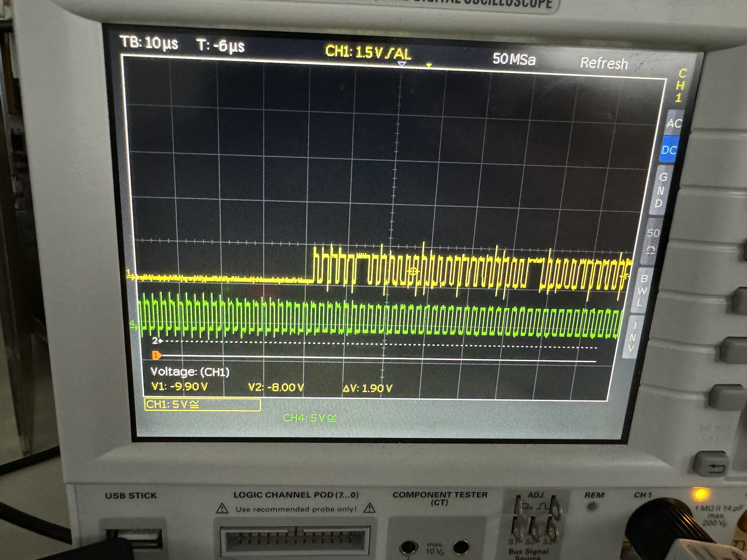The image size is (747, 560).
Task: Toggle the GND coupling softkey
Action: [661, 190]
